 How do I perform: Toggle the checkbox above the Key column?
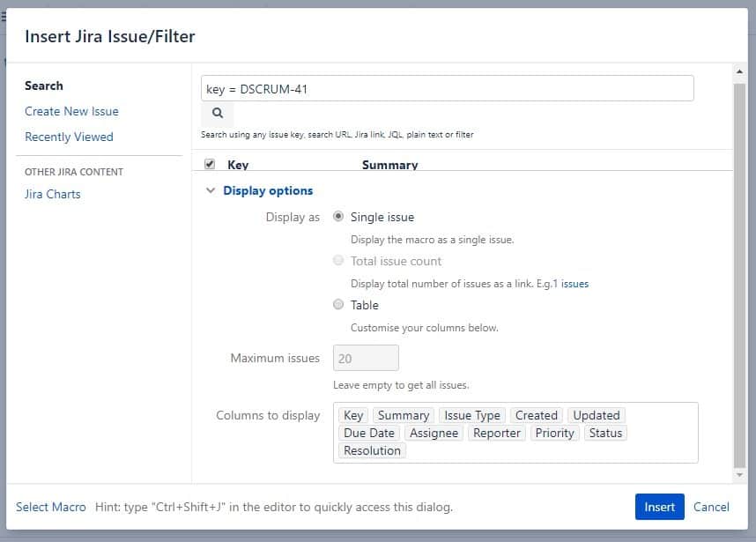click(208, 163)
